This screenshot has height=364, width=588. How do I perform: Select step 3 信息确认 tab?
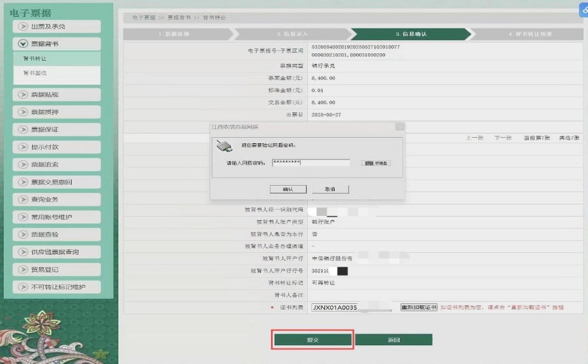coord(411,34)
